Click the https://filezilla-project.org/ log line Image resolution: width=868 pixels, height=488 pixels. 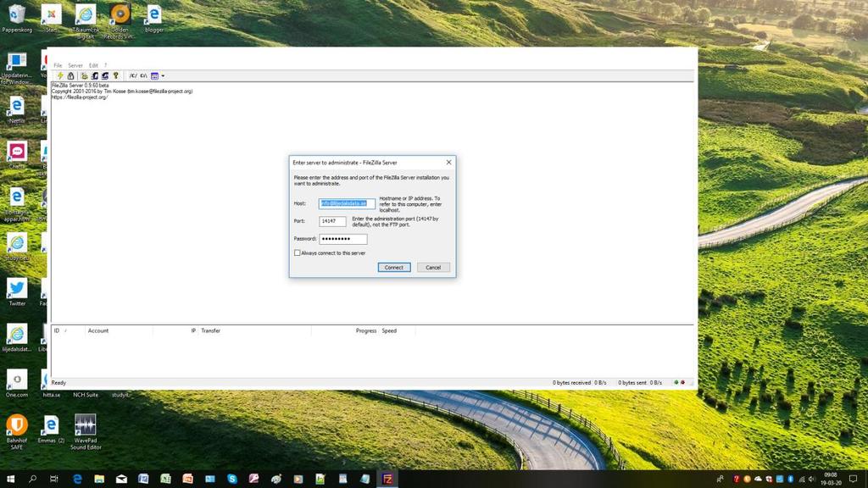pyautogui.click(x=80, y=97)
